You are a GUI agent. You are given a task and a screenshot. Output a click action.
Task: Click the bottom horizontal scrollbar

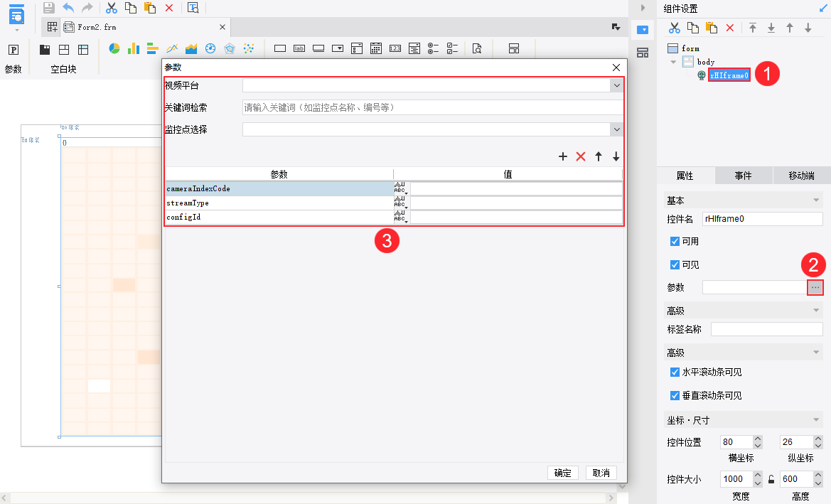307,498
